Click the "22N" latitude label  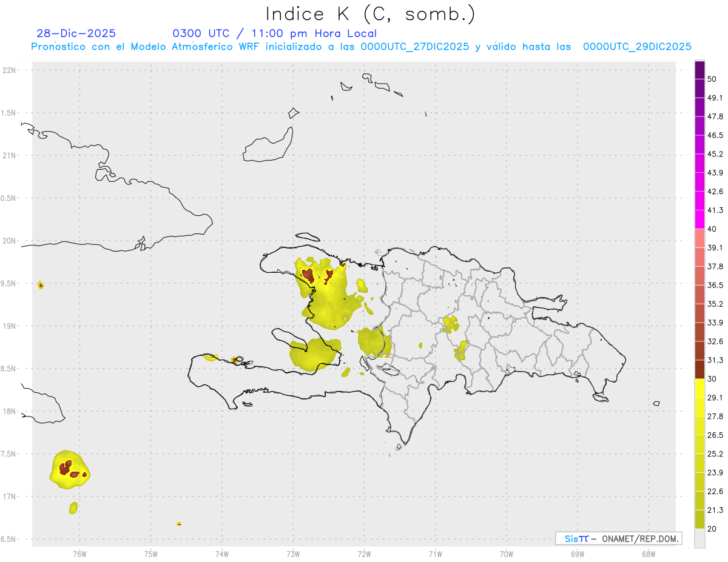(x=10, y=70)
